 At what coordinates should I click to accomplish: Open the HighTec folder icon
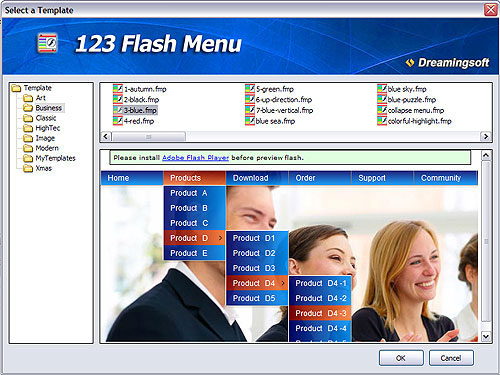[x=28, y=128]
